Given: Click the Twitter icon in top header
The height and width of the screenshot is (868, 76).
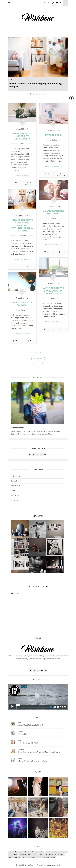Looking at the screenshot, I should pyautogui.click(x=45, y=3).
